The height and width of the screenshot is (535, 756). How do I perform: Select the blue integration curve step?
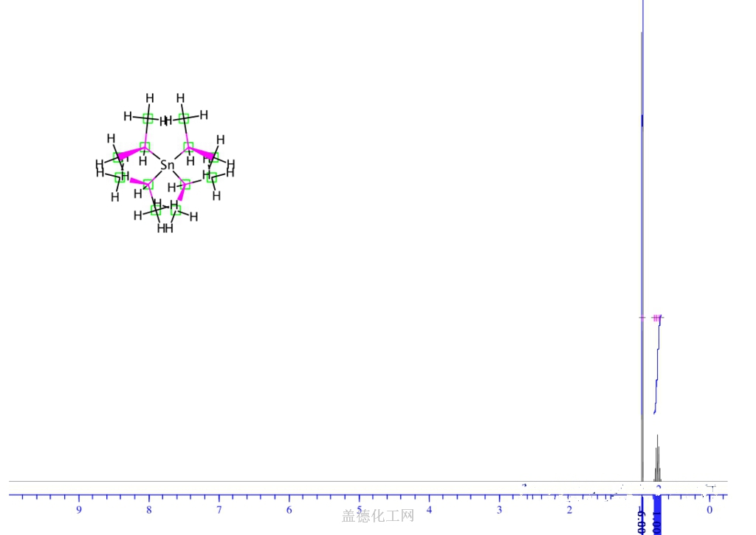(x=657, y=369)
